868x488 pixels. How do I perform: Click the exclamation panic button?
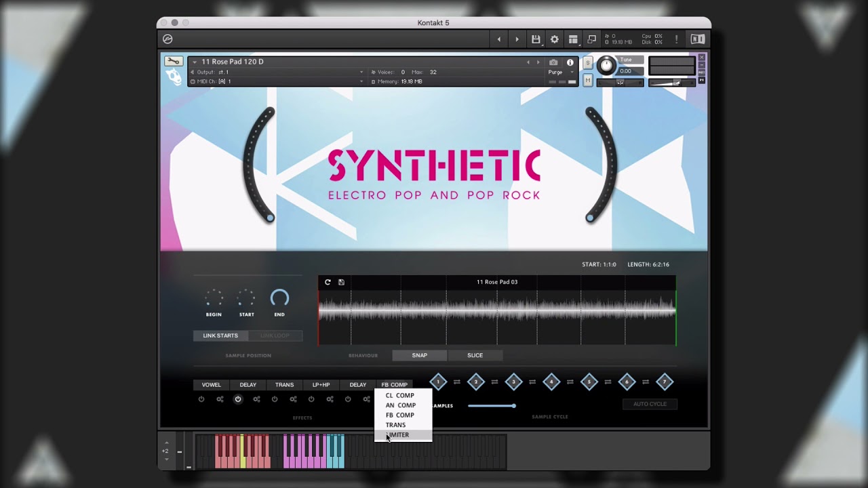coord(676,39)
